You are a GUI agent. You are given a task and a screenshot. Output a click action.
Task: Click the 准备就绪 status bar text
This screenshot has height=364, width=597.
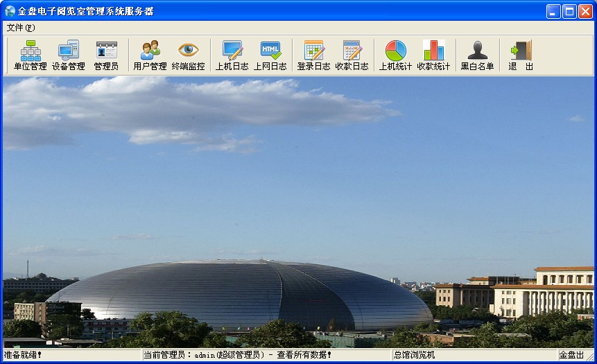(23, 355)
